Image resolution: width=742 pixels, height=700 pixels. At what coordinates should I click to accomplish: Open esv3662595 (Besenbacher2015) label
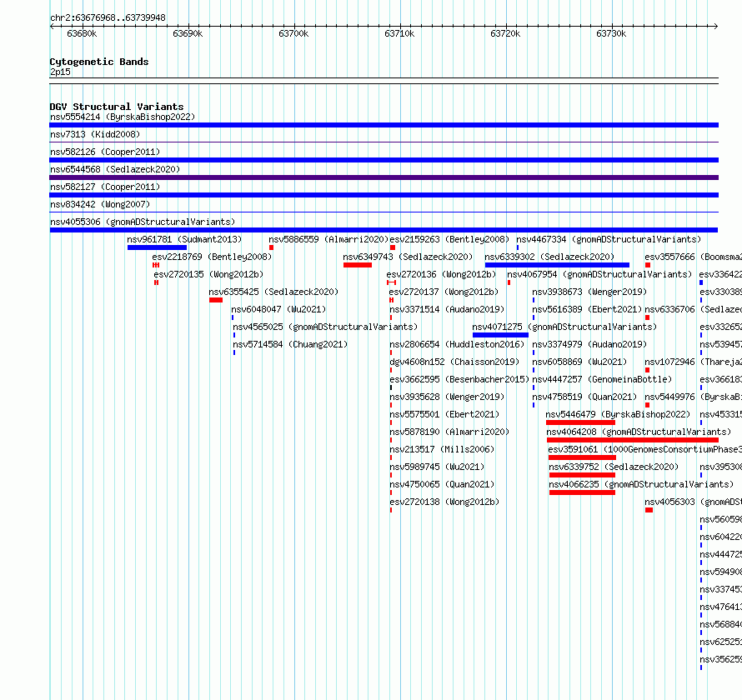click(459, 379)
